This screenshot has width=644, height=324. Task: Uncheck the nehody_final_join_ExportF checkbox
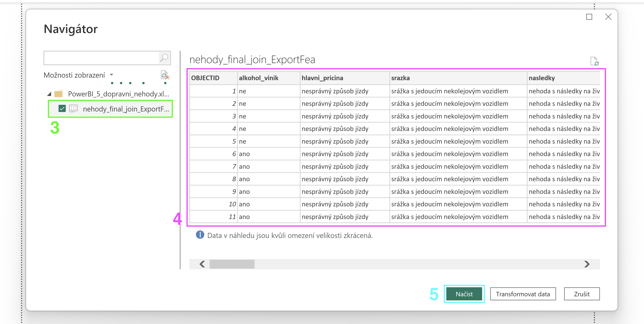click(62, 108)
